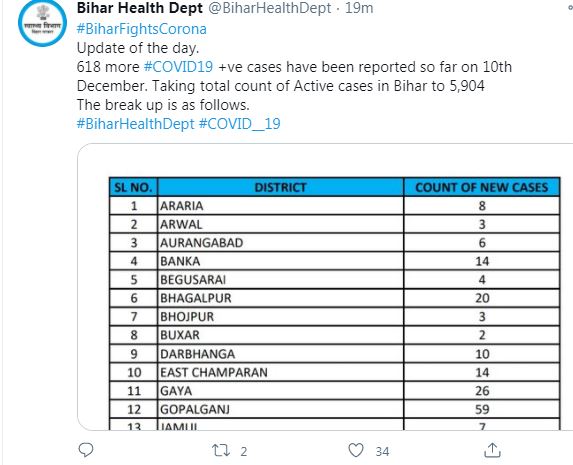Click the COUNT OF NEW CASES header

482,187
